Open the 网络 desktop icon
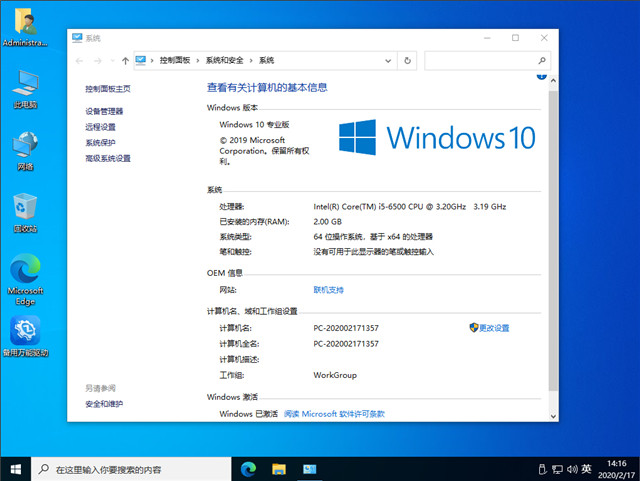640x481 pixels. (25, 151)
